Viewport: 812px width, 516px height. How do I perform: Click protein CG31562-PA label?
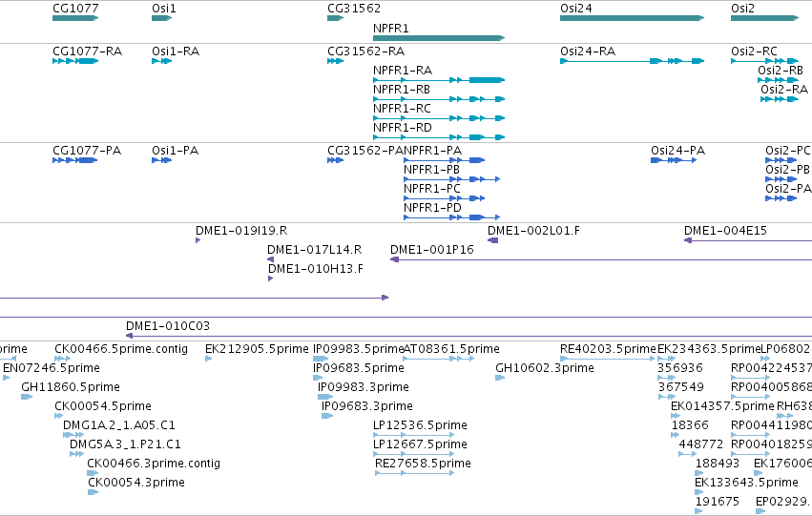(365, 151)
